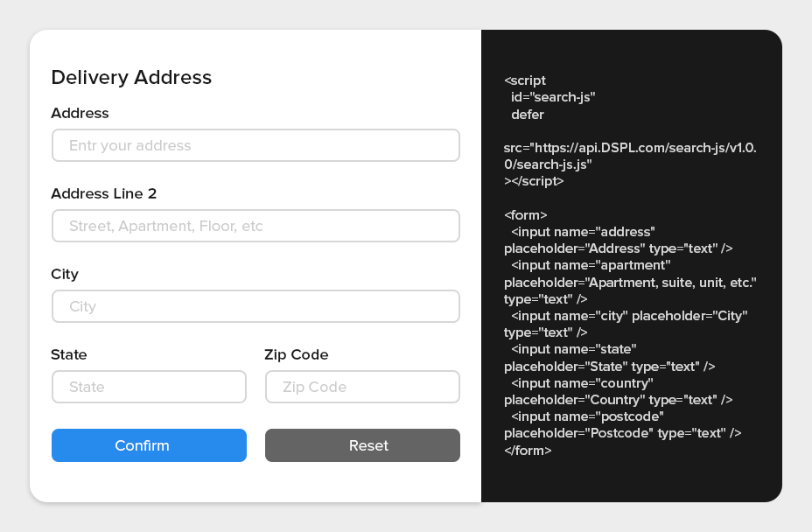Click the Zip Code field label
The height and width of the screenshot is (532, 812).
pos(296,354)
